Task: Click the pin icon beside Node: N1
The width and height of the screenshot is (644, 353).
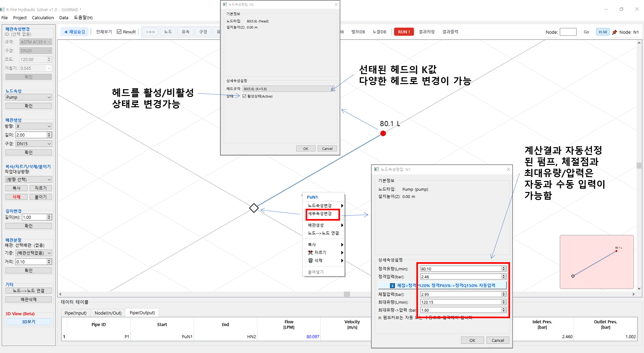Action: pyautogui.click(x=614, y=32)
